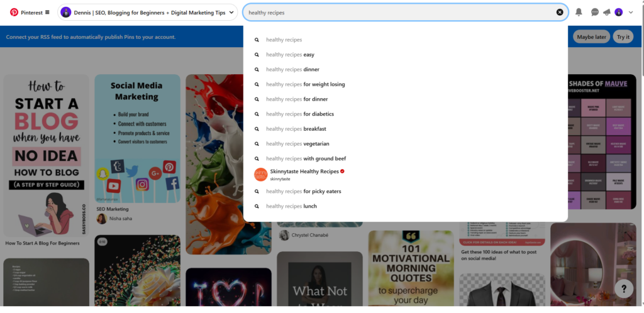Pick healthy recipes for picky eaters
The width and height of the screenshot is (644, 313).
click(406, 191)
